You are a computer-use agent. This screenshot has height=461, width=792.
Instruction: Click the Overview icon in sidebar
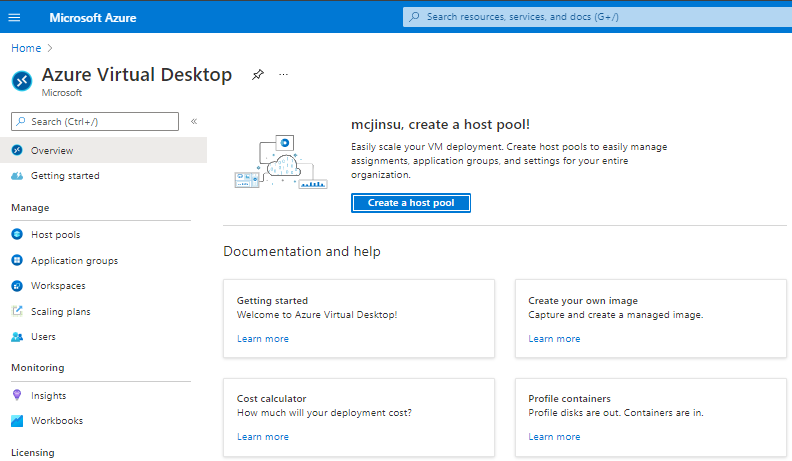click(x=17, y=150)
